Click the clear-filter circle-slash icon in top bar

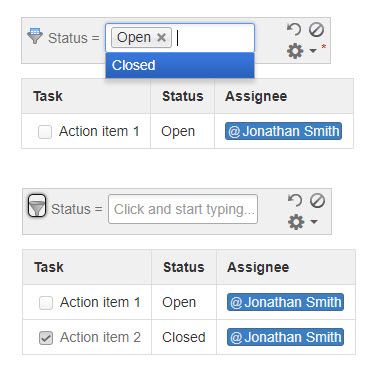316,30
